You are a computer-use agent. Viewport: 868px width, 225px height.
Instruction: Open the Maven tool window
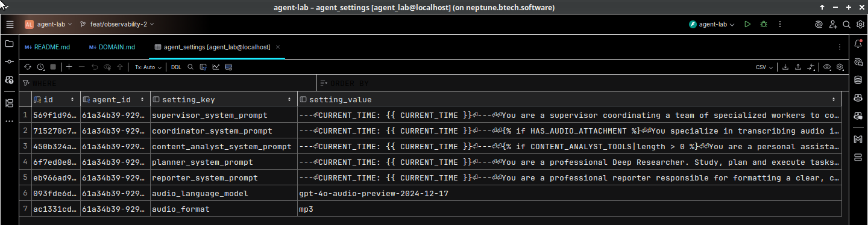point(858,139)
